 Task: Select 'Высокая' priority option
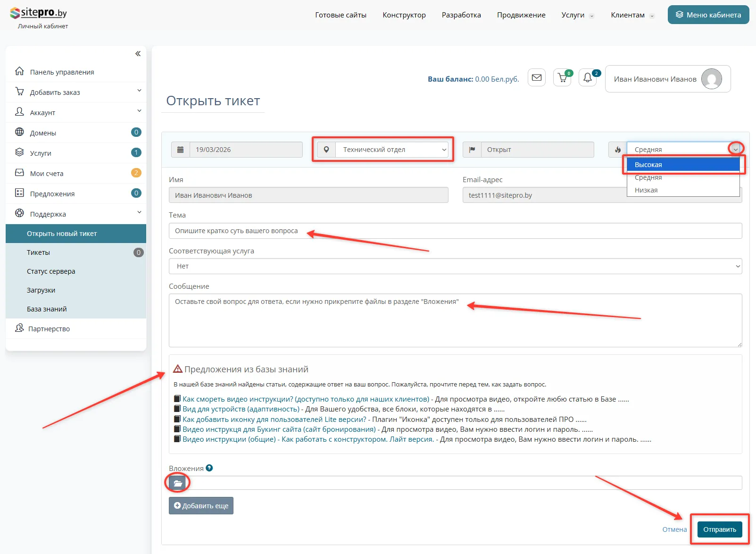click(682, 165)
